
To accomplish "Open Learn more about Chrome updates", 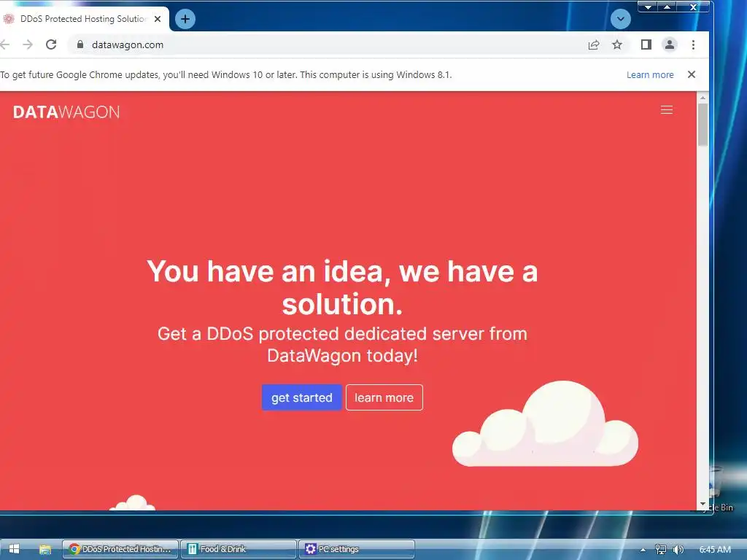I will [x=650, y=75].
